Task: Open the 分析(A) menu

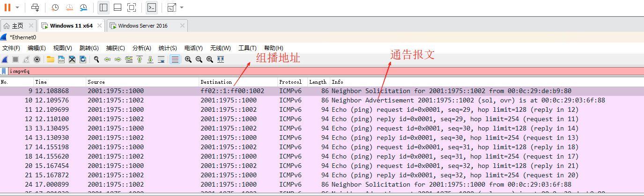Action: click(x=142, y=48)
